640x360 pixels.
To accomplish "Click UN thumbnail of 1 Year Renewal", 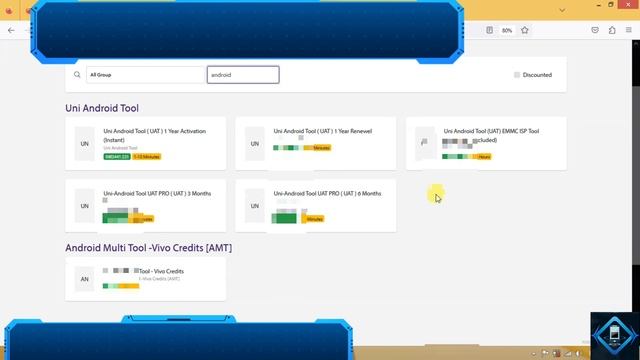I will coord(255,144).
